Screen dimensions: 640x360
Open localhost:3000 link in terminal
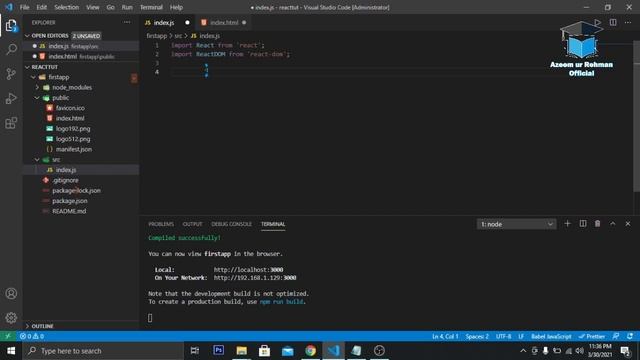coord(248,270)
